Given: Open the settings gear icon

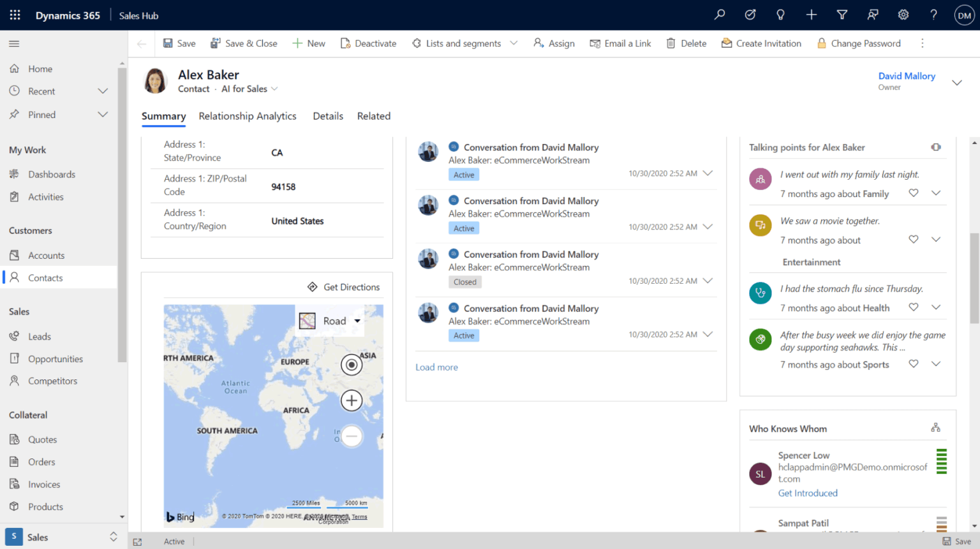Looking at the screenshot, I should click(903, 15).
